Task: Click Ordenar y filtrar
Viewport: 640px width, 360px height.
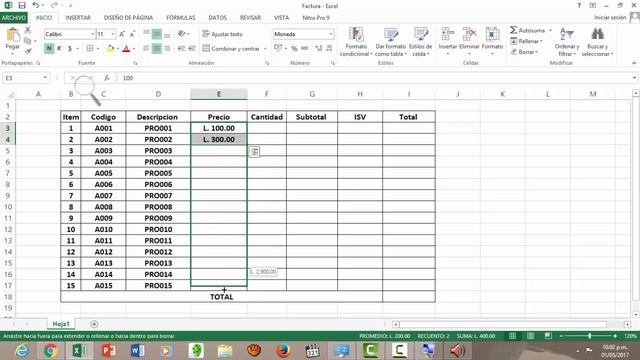Action: point(567,42)
